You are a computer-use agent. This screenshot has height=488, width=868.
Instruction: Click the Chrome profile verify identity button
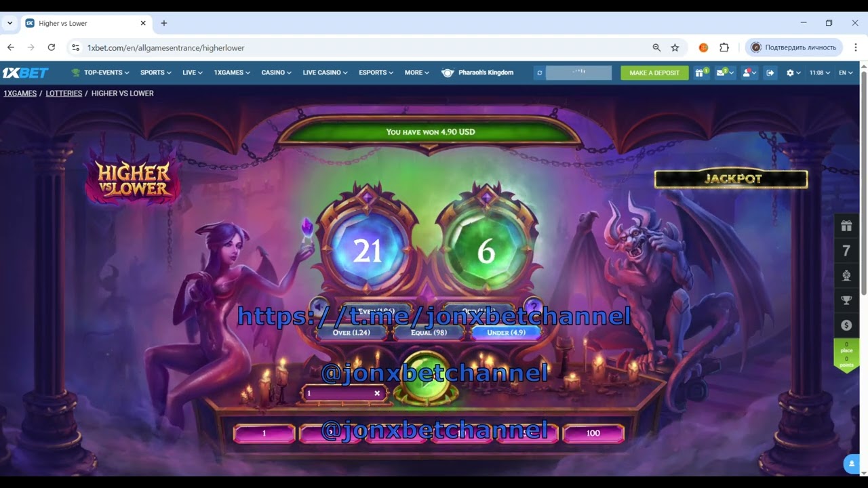tap(794, 47)
